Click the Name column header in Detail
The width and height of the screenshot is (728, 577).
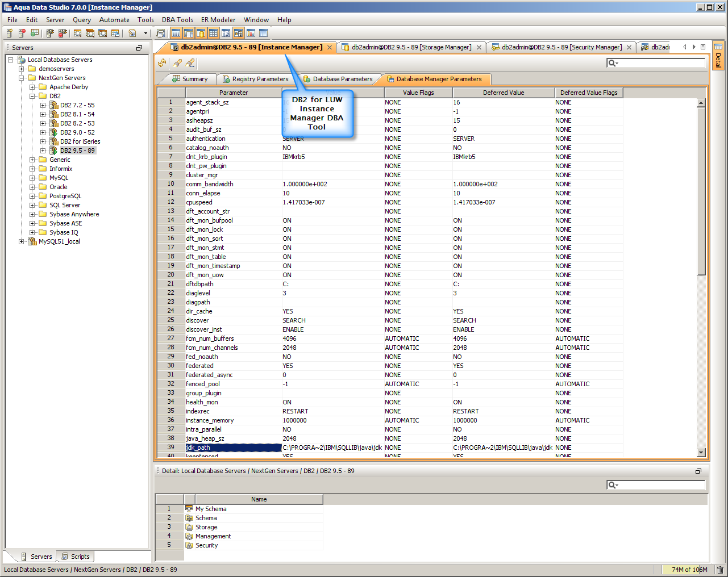click(259, 499)
